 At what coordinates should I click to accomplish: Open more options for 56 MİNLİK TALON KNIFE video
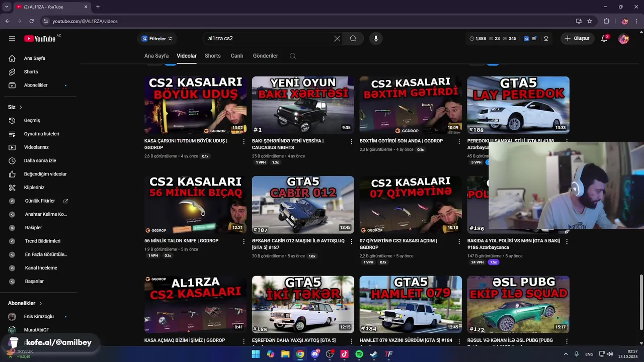coord(244,242)
